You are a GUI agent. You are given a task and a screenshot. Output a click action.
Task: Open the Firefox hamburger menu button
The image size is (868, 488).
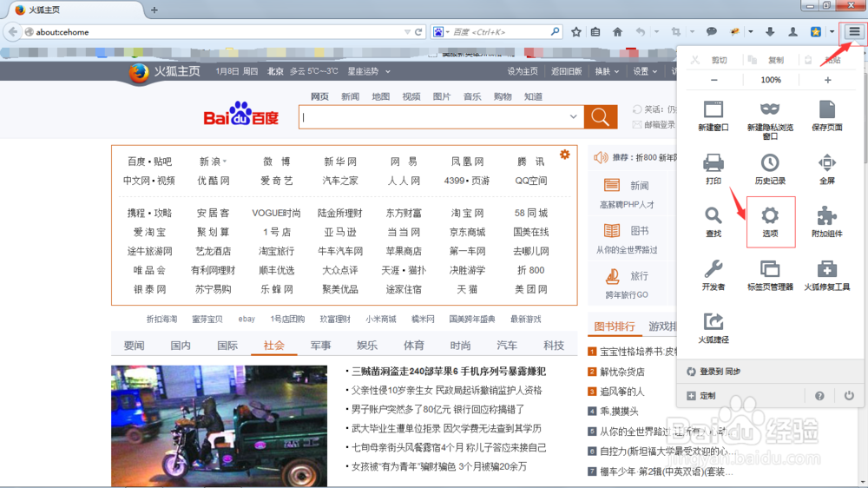(854, 31)
